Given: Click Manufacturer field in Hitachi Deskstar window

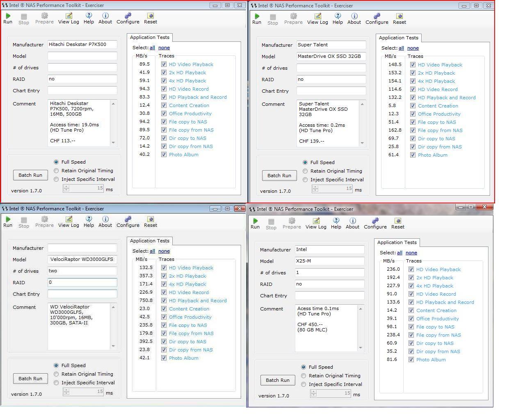Looking at the screenshot, I should point(82,44).
